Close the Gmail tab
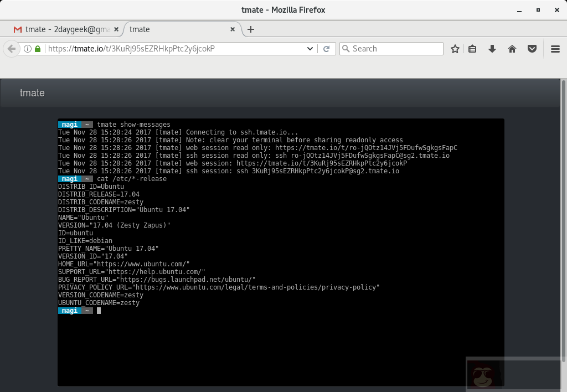 pyautogui.click(x=115, y=29)
